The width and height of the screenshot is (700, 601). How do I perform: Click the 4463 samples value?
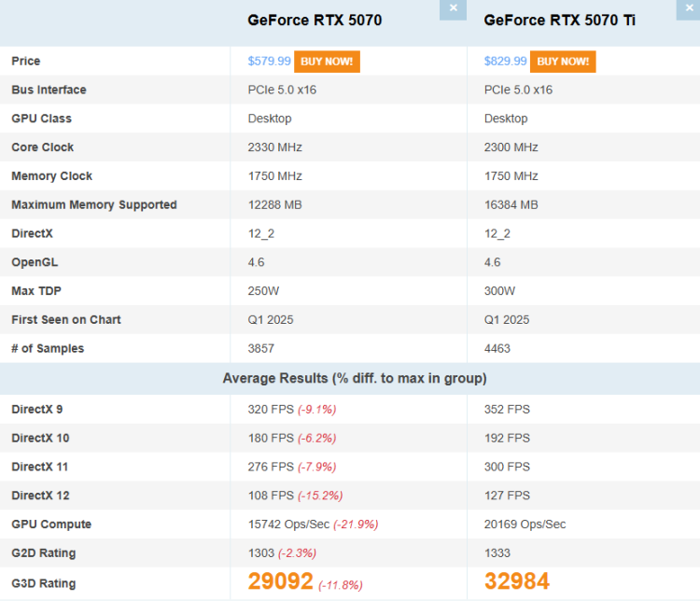click(497, 349)
